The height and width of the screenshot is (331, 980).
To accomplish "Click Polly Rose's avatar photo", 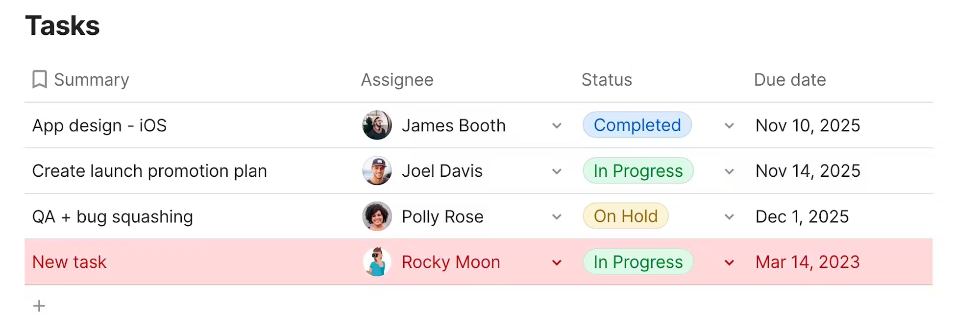I will 377,216.
